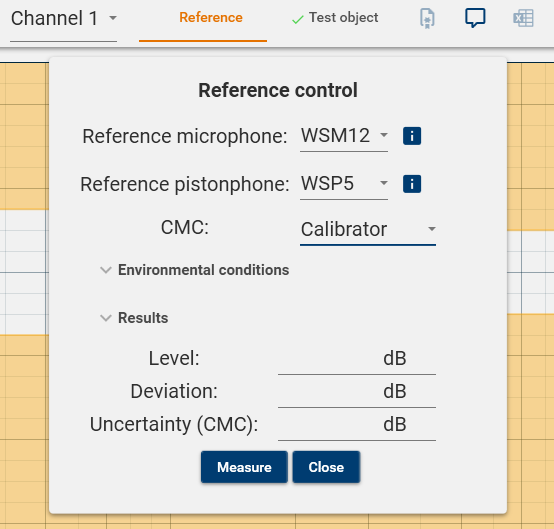Click the Reference control heading

[x=278, y=90]
